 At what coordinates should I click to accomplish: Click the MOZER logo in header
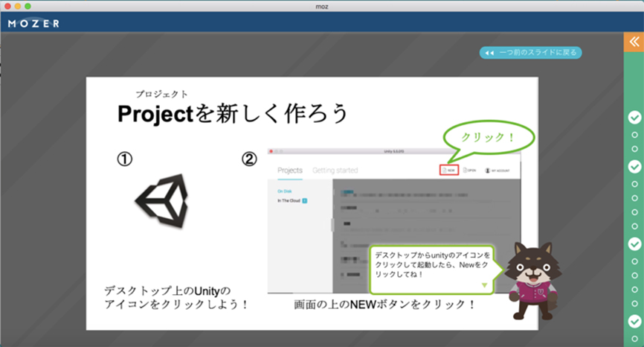tap(33, 23)
